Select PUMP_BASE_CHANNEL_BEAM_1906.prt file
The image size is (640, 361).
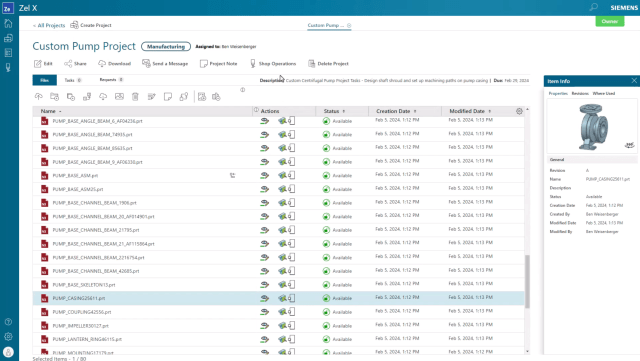(x=94, y=203)
